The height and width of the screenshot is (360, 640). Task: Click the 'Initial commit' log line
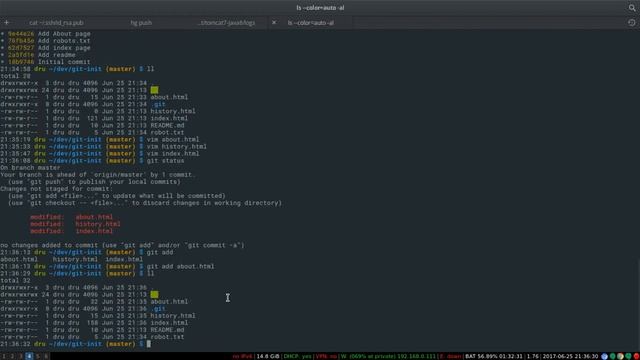click(x=45, y=62)
